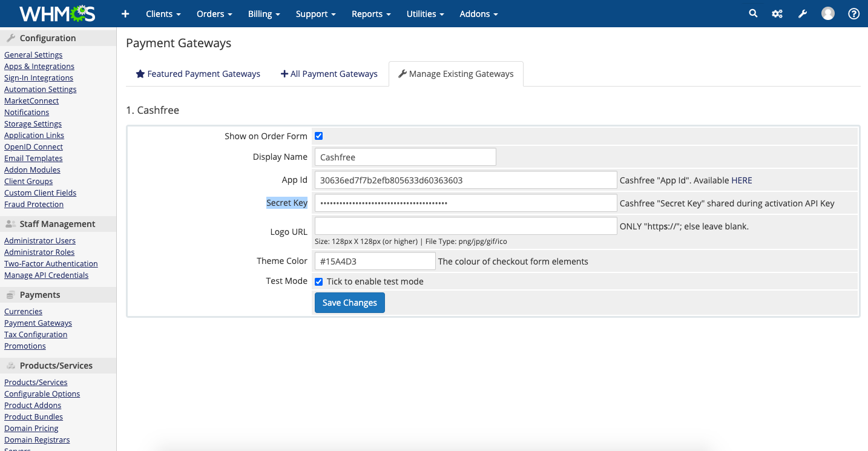Open Storage Settings link
Image resolution: width=868 pixels, height=451 pixels.
pyautogui.click(x=33, y=124)
